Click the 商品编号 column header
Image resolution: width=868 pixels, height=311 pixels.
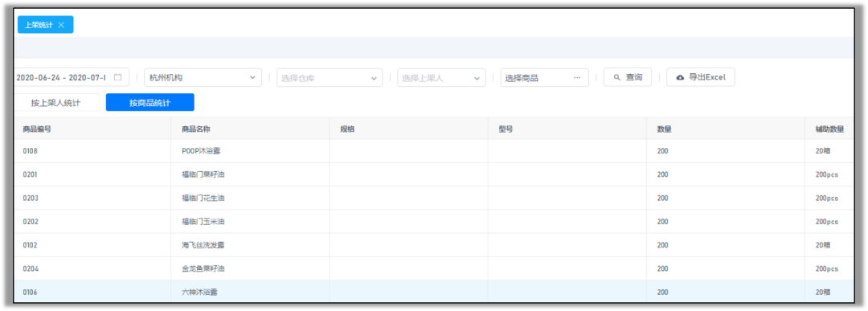point(37,129)
